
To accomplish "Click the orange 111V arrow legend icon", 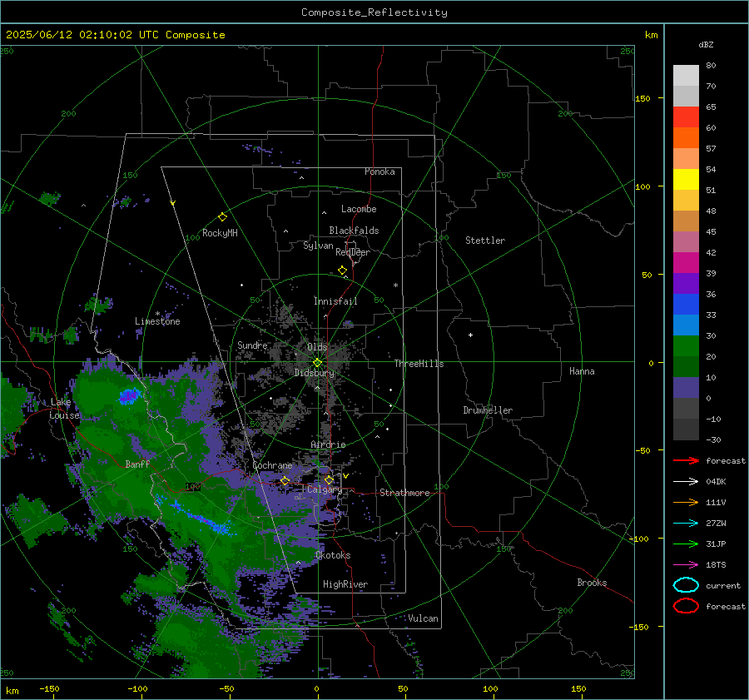I will [x=686, y=502].
